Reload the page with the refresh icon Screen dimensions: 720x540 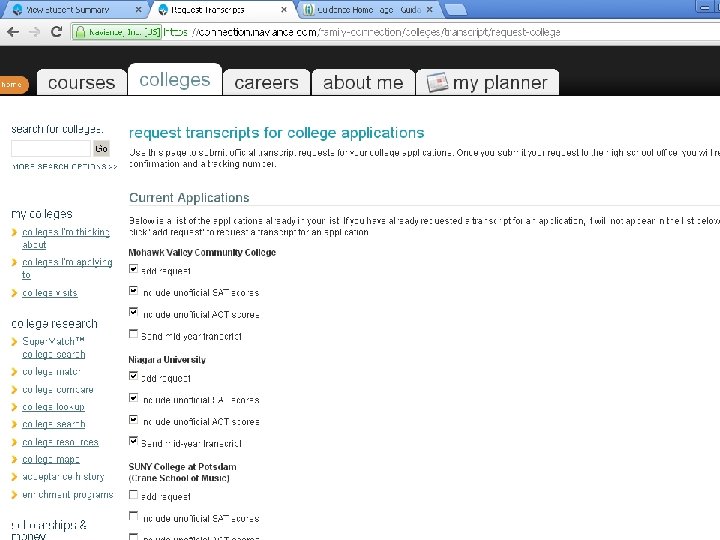[56, 32]
